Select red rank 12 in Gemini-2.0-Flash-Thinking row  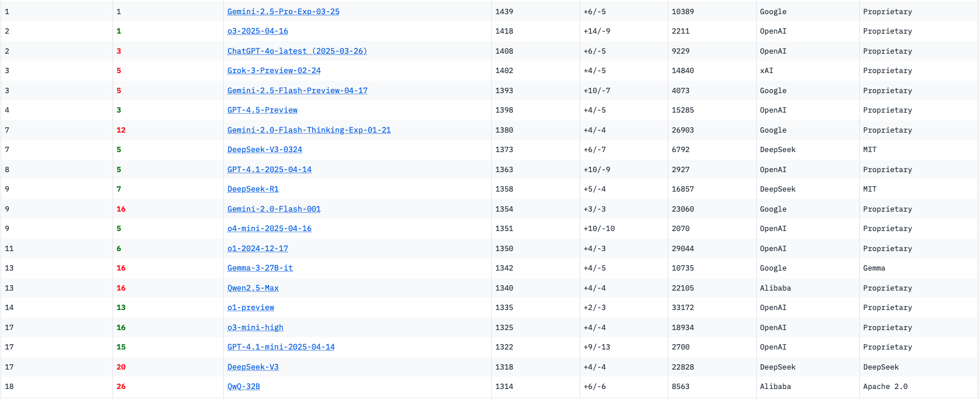(121, 130)
